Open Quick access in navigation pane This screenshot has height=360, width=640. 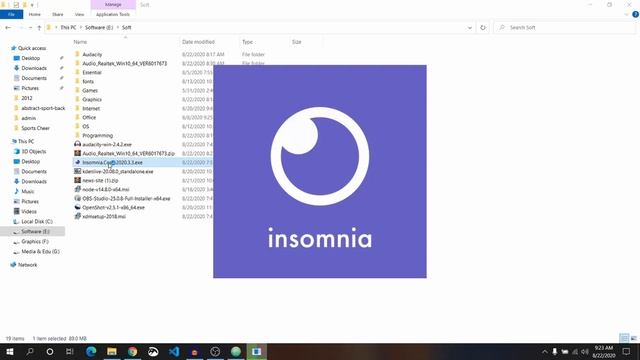click(32, 48)
